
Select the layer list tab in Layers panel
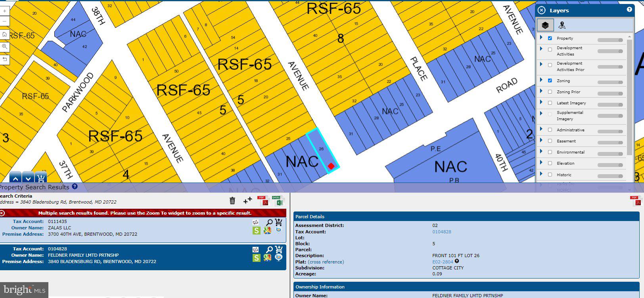[545, 25]
